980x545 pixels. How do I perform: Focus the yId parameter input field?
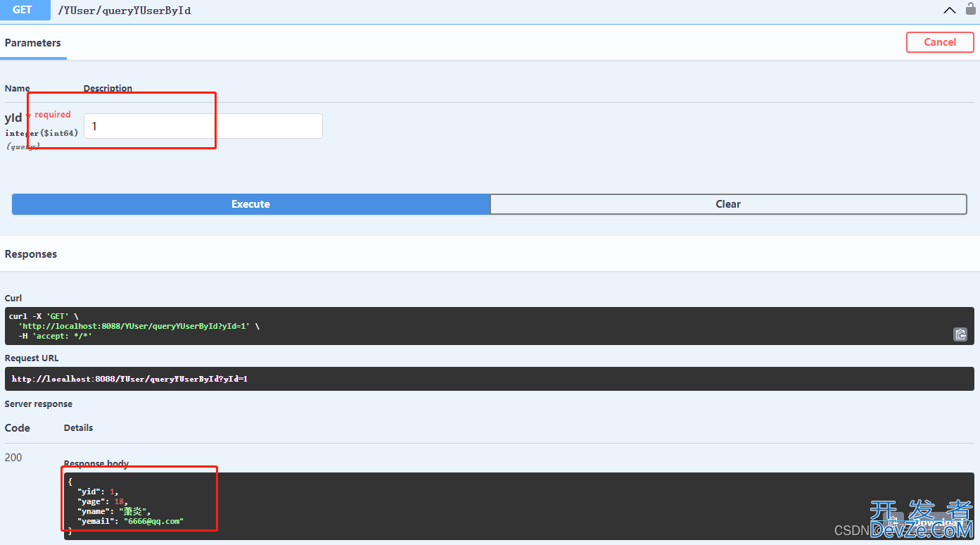pyautogui.click(x=203, y=126)
